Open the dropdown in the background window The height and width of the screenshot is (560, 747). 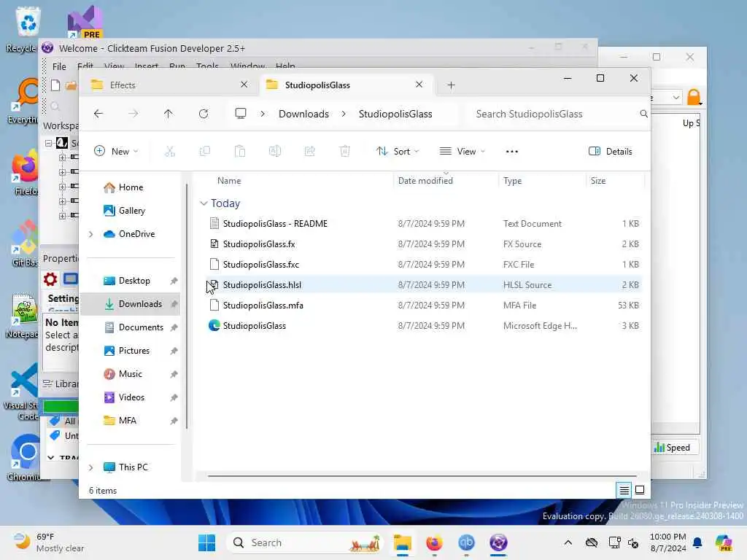pyautogui.click(x=676, y=98)
